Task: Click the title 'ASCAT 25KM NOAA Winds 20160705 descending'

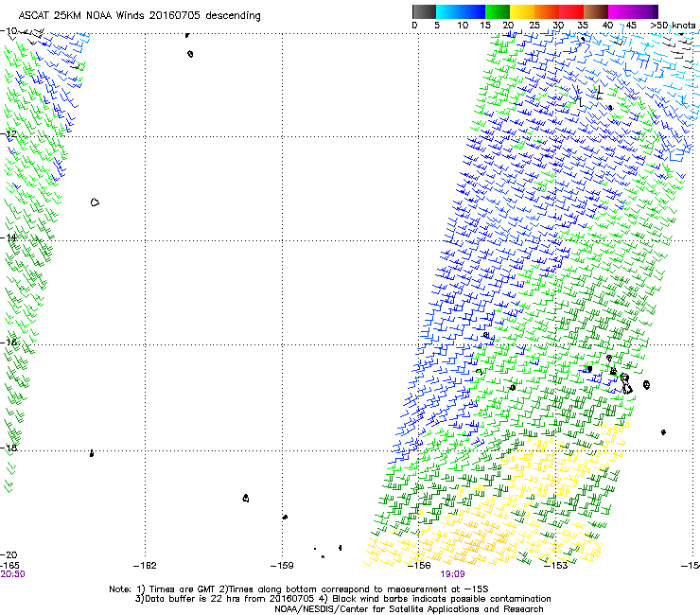Action: click(139, 15)
